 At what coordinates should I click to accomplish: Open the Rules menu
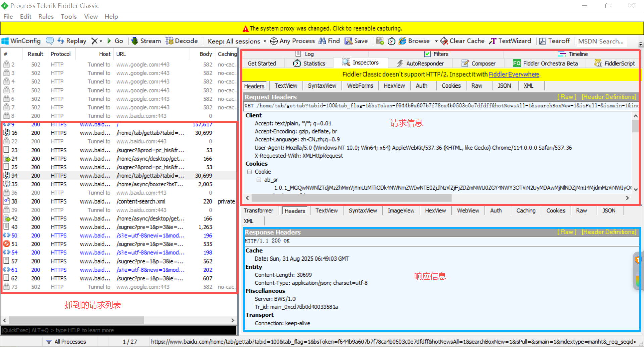tap(46, 17)
